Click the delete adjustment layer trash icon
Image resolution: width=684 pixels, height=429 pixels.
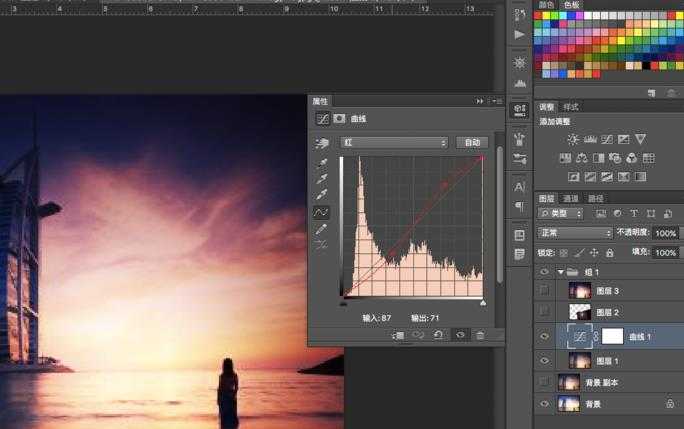tap(480, 335)
